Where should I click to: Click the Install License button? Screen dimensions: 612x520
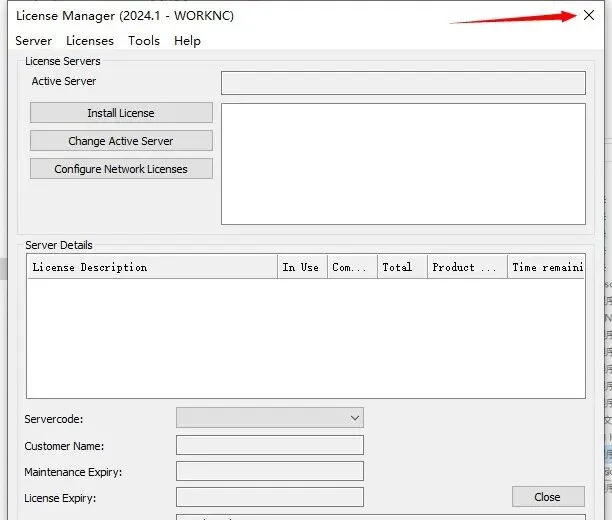click(x=121, y=113)
